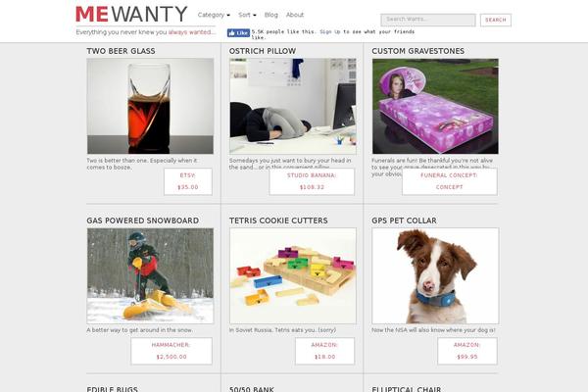The width and height of the screenshot is (588, 392).
Task: Click the Etsy $35.00 buy button
Action: [x=188, y=181]
